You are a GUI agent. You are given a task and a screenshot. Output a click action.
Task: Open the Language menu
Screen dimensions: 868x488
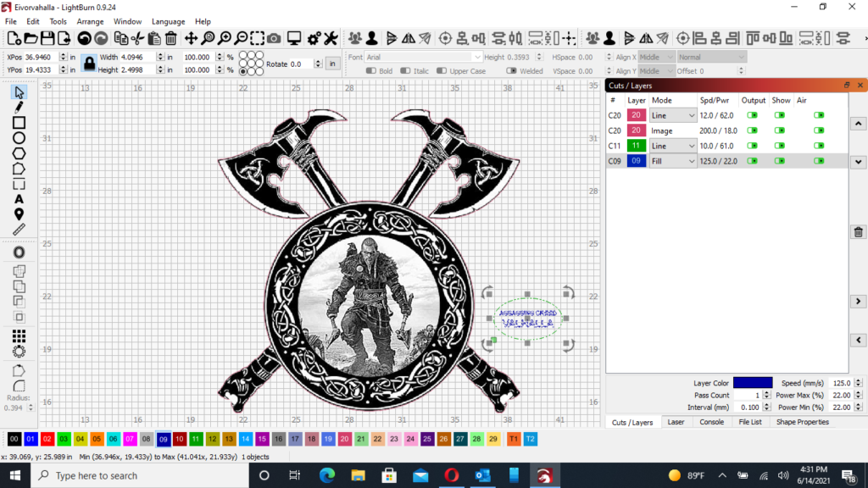[x=169, y=21]
